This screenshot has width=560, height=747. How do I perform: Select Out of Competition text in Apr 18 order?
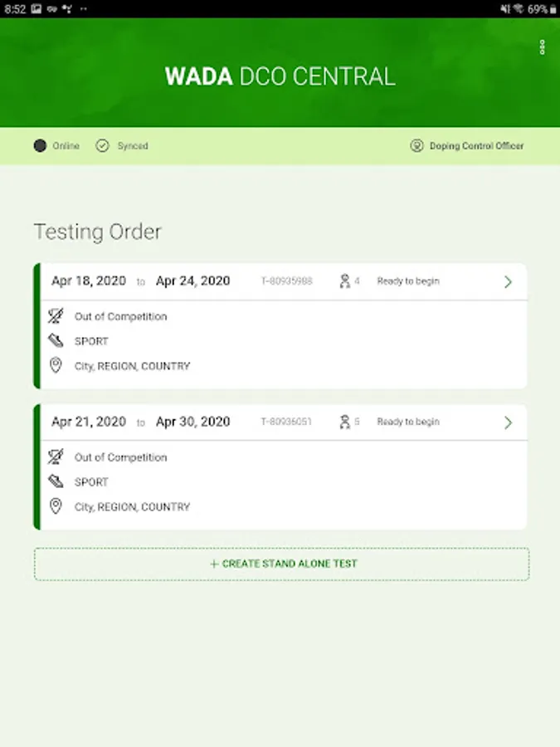click(x=120, y=316)
